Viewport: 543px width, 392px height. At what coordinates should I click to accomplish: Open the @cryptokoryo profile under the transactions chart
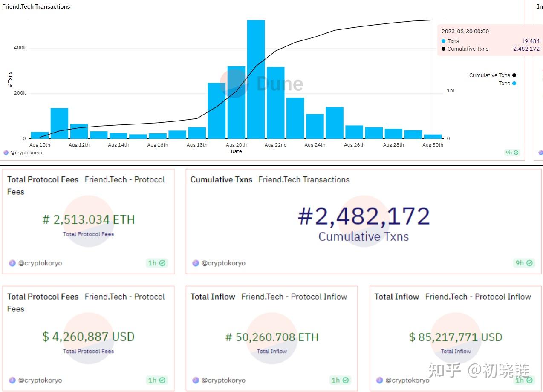point(26,152)
